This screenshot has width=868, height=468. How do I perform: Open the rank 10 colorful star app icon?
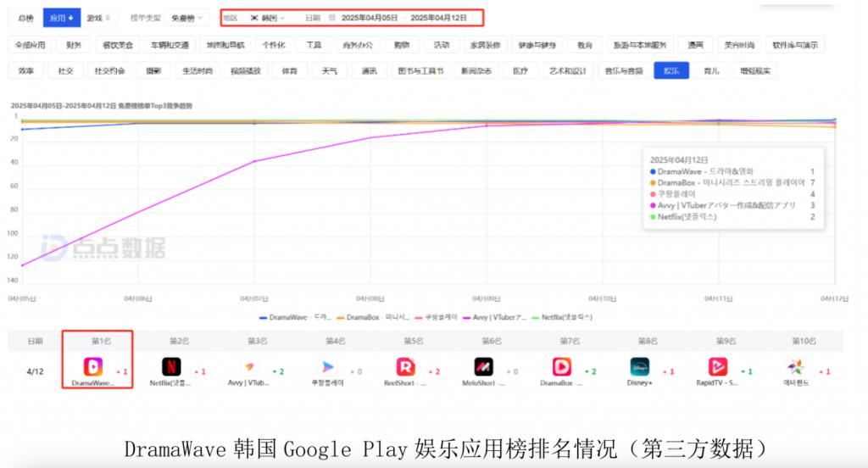796,366
